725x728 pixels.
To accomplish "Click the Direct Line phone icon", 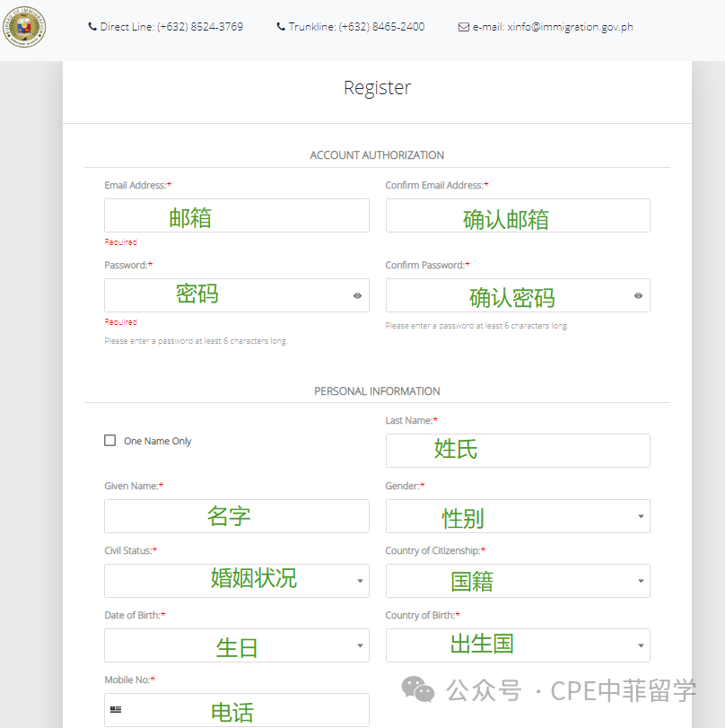I will 92,27.
